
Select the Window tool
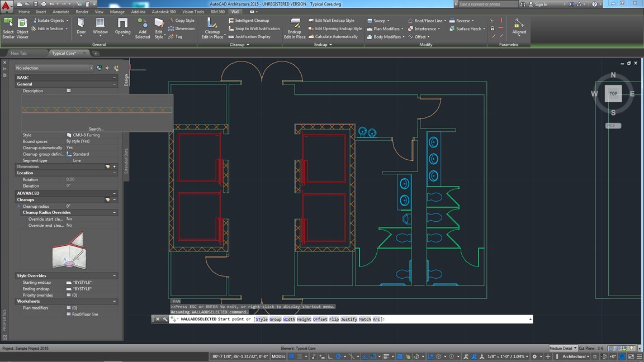coord(100,25)
